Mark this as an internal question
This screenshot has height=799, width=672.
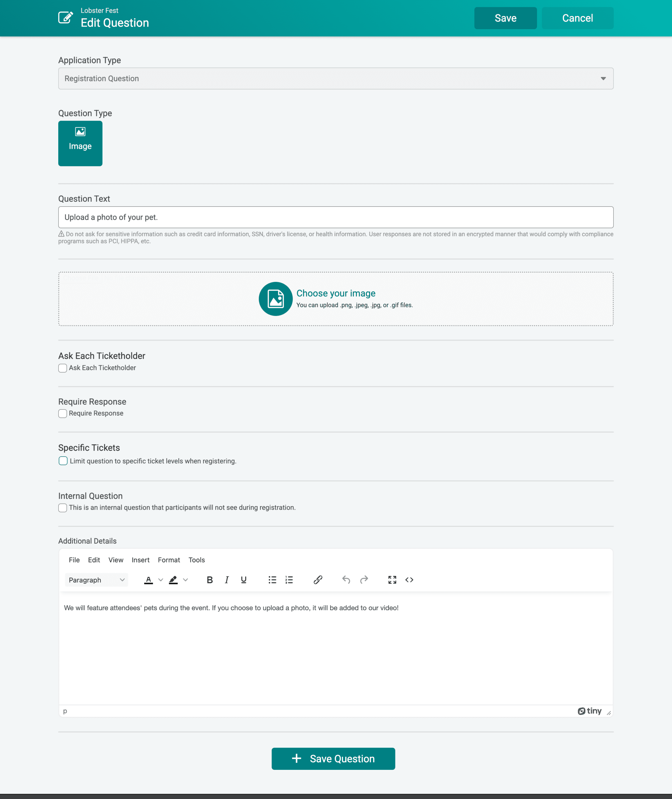62,507
